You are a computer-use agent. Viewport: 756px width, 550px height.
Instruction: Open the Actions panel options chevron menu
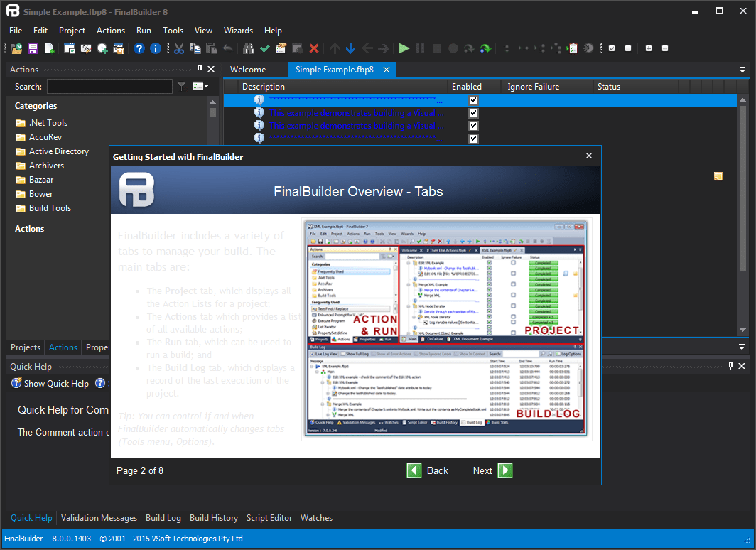742,70
